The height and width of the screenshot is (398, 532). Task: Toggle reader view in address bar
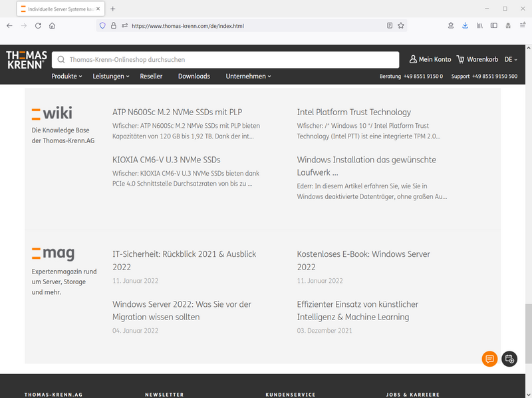[x=390, y=25]
